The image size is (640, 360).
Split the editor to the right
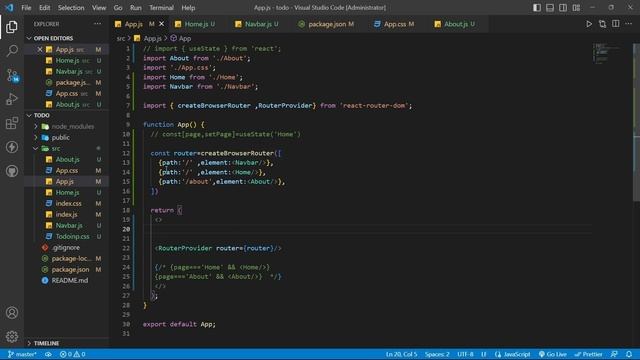(616, 24)
